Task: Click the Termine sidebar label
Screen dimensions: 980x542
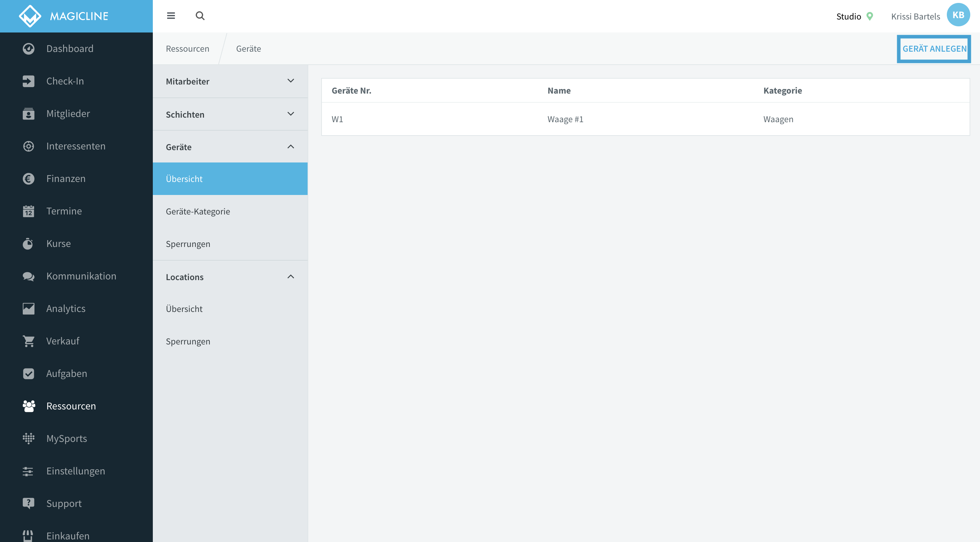Action: [x=64, y=211]
